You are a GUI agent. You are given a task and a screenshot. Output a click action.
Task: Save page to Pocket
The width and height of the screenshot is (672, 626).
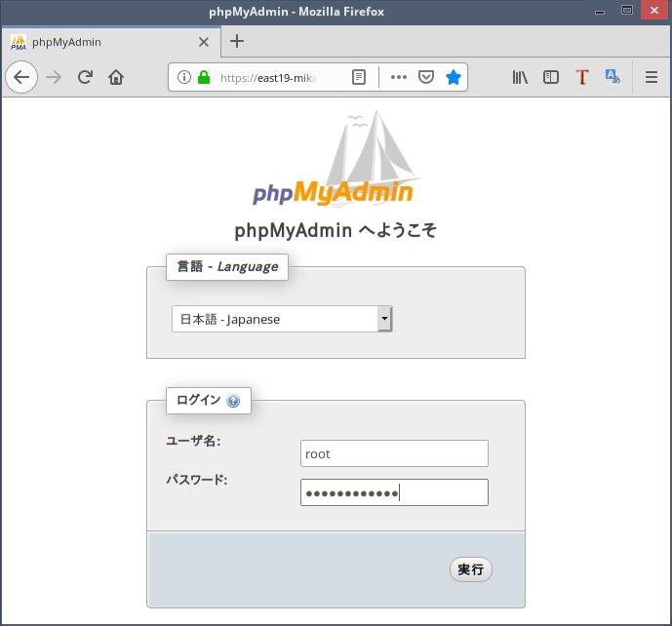(x=426, y=77)
